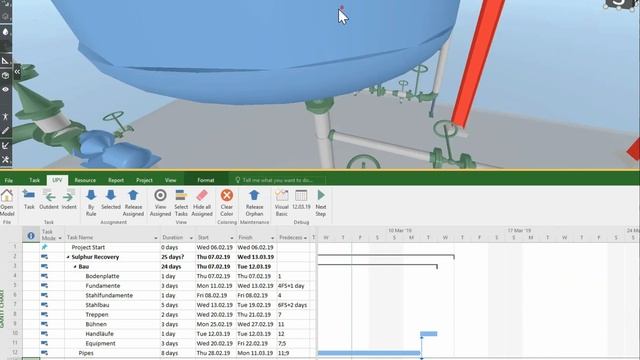This screenshot has height=360, width=640.
Task: Indent the selected task
Action: [69, 200]
